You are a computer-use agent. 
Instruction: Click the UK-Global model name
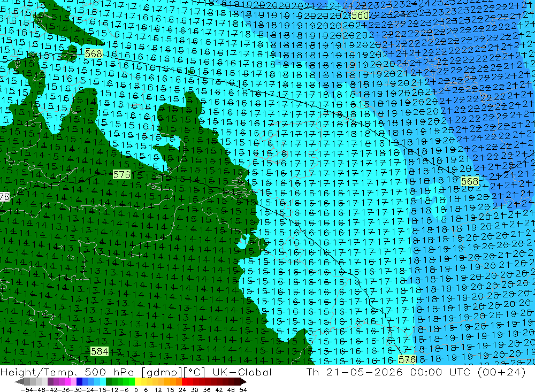click(242, 372)
